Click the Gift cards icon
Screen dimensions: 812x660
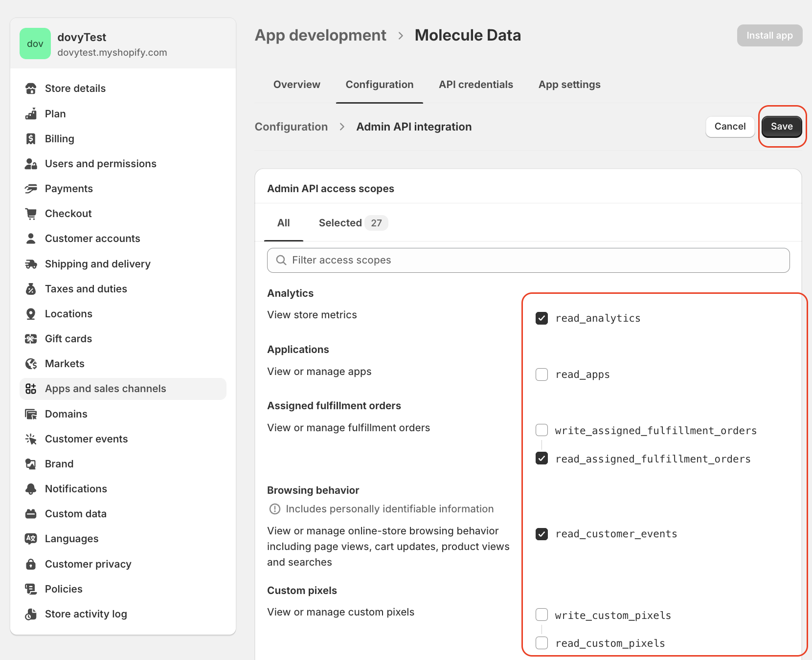click(x=31, y=339)
